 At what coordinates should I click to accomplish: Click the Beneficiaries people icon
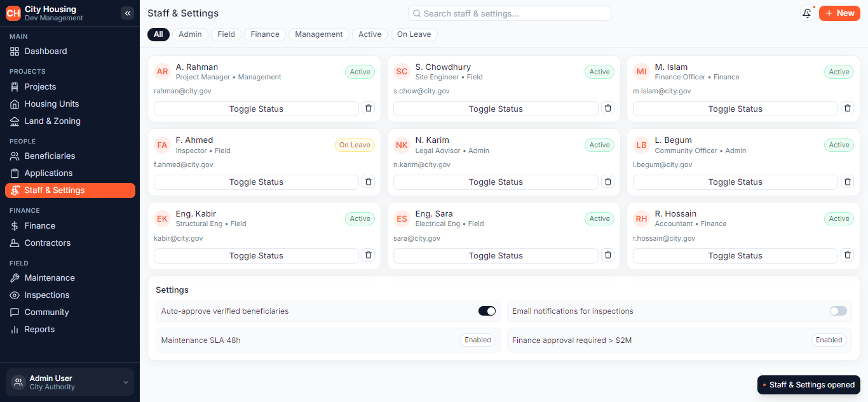click(15, 156)
